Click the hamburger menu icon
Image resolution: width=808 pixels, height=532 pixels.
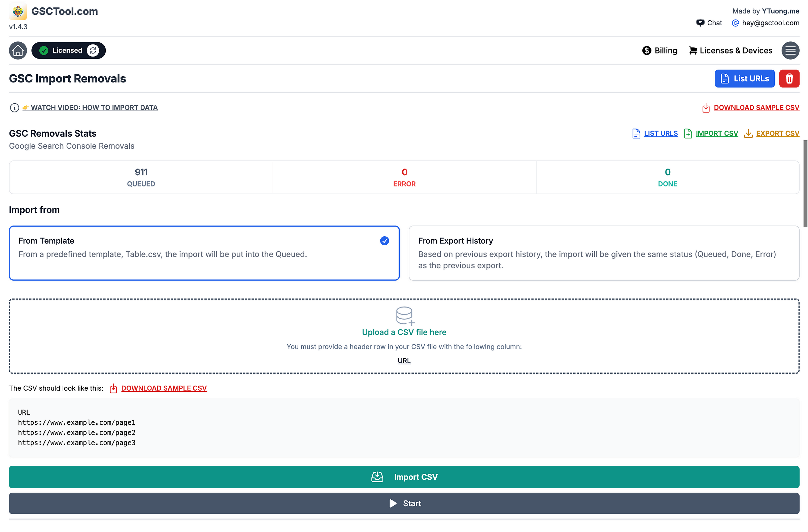(x=792, y=50)
